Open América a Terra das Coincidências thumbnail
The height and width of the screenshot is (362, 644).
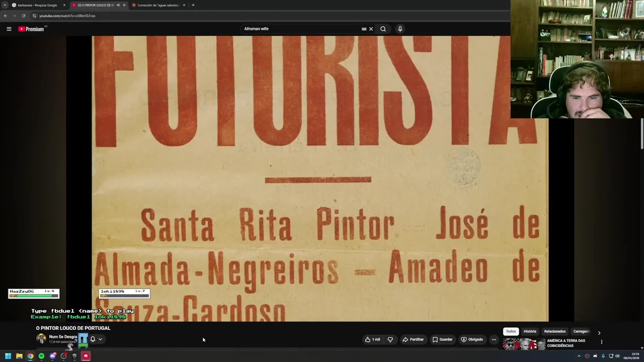524,344
